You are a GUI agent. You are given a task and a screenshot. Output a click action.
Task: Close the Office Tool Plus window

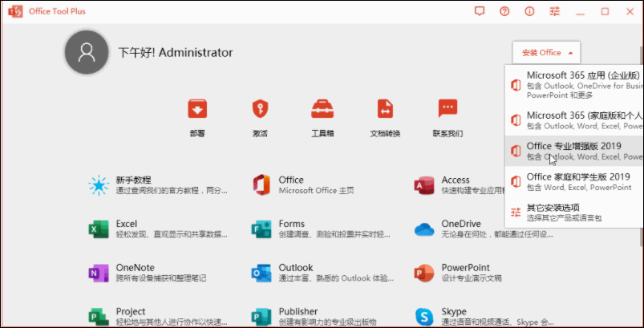click(630, 11)
